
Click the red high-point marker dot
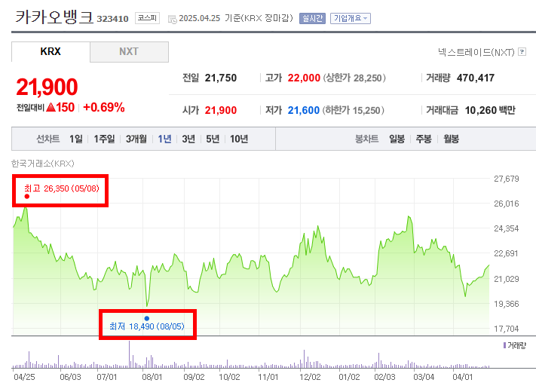point(27,196)
